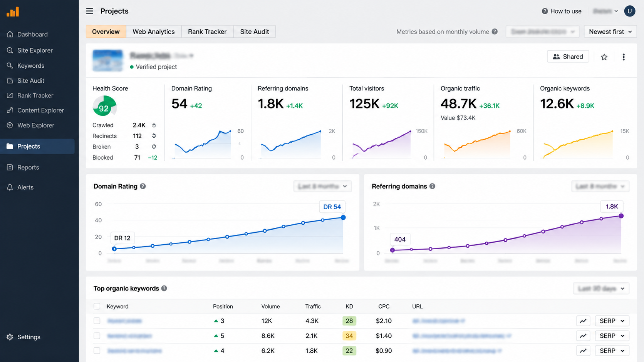Click the Organic traffic mini sparkline chart
The image size is (644, 362).
coord(478,145)
